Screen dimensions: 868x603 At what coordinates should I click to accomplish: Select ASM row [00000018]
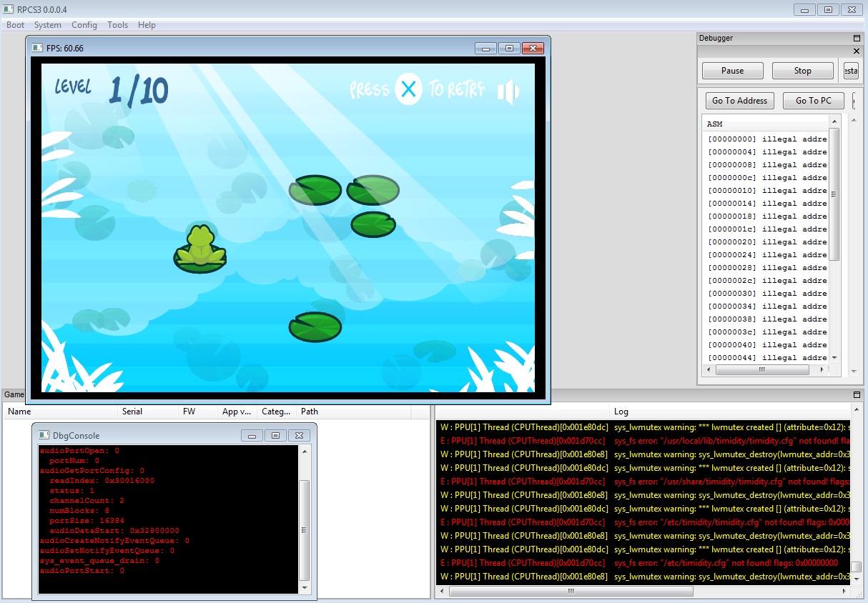click(766, 216)
